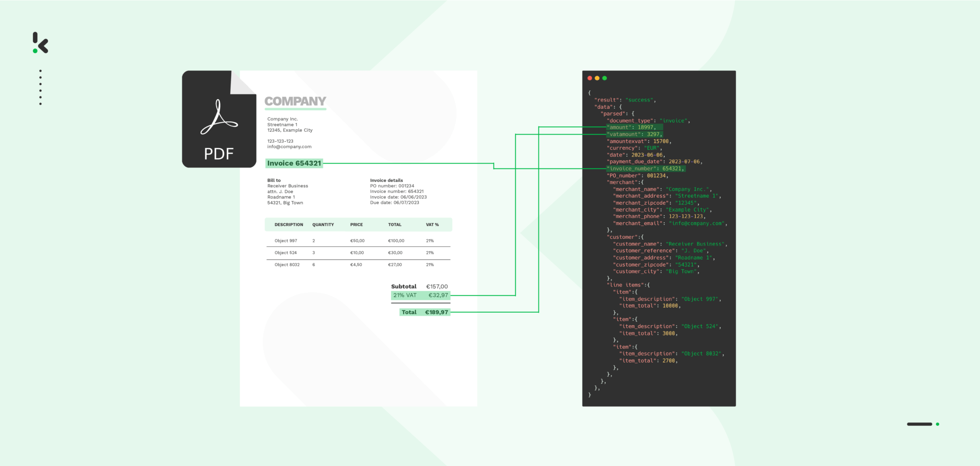This screenshot has width=980, height=466.
Task: Toggle the "invoice_number": 654321 highlight
Action: [646, 168]
